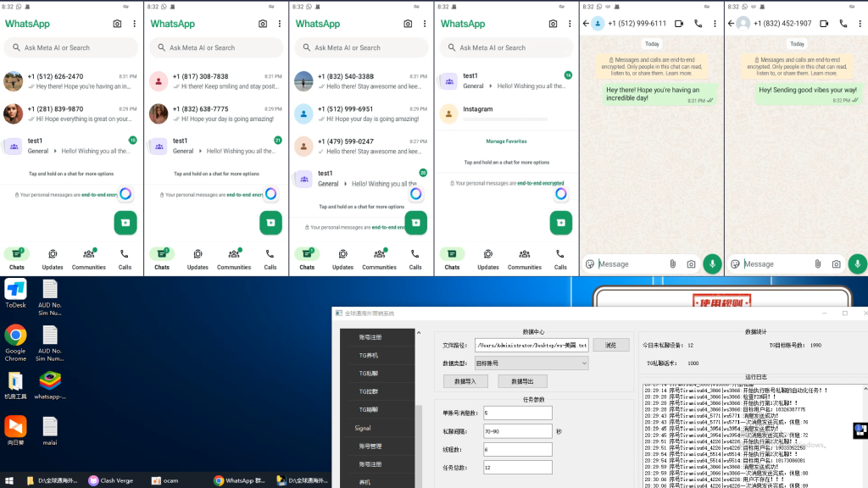Tap attachment paperclip in +1 (512) 999-6111 chat
The width and height of the screenshot is (868, 488).
coord(672,264)
